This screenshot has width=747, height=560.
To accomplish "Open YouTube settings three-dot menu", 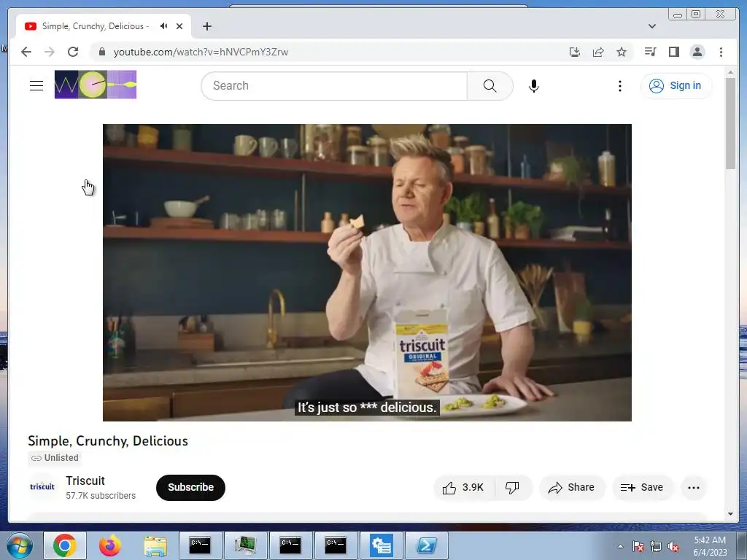I will [620, 86].
